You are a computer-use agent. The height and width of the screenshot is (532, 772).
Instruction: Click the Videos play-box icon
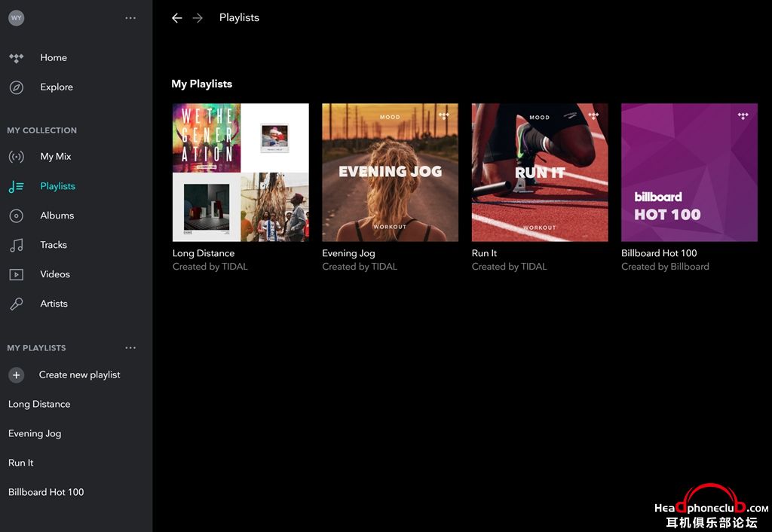[x=17, y=274]
